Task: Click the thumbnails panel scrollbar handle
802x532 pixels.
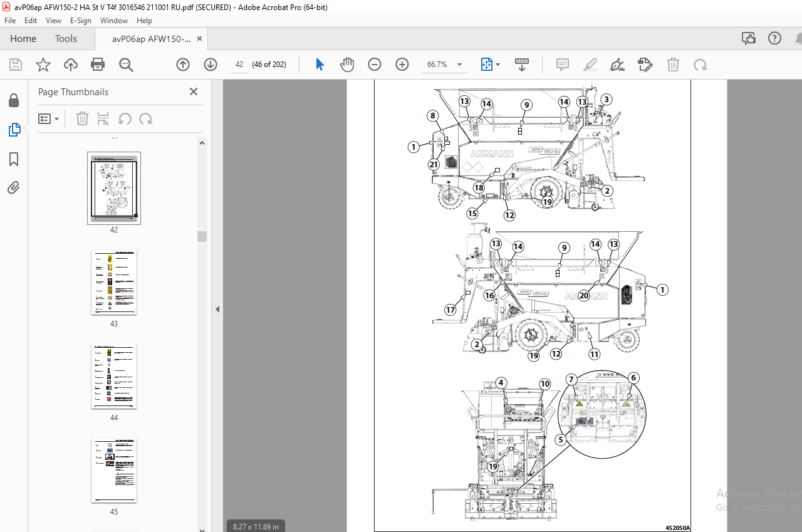Action: tap(202, 236)
